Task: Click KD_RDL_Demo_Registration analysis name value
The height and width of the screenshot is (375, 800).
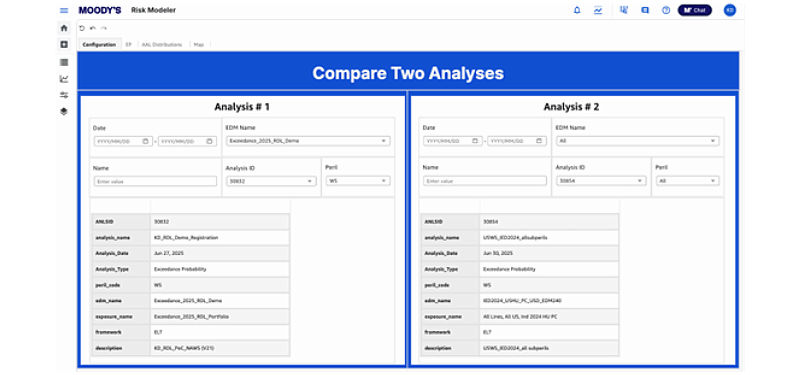Action: 186,238
